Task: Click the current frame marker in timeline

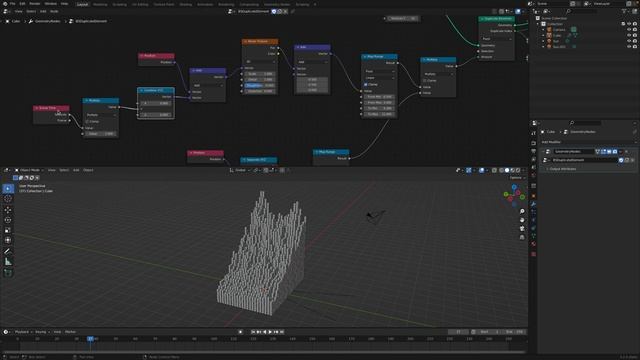Action: point(90,339)
